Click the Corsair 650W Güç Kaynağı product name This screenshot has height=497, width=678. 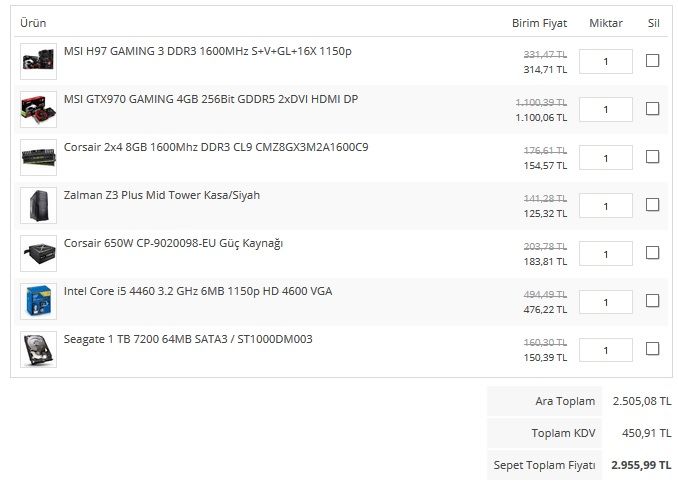pyautogui.click(x=173, y=244)
